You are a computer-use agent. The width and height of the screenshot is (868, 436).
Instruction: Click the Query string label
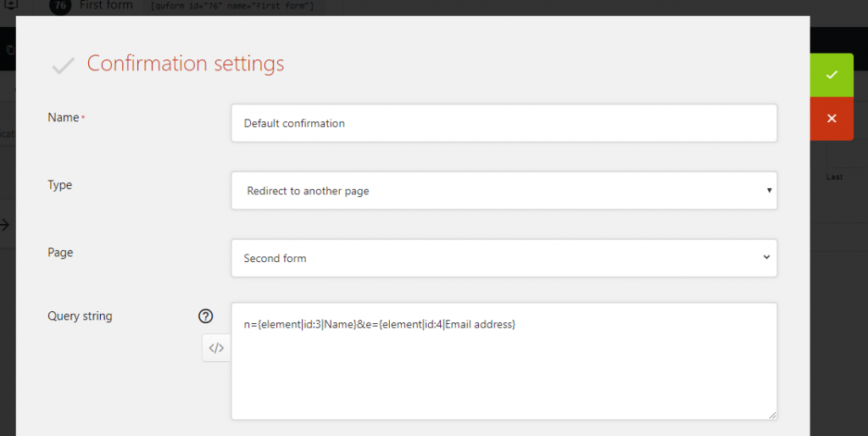pyautogui.click(x=80, y=316)
